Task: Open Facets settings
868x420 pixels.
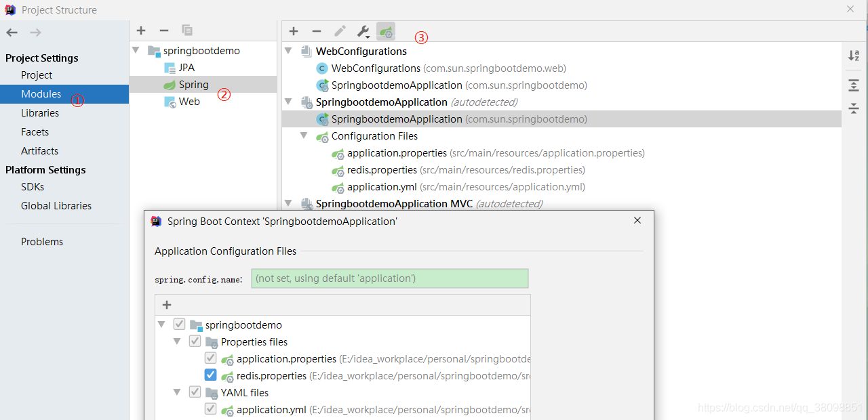Action: click(35, 132)
